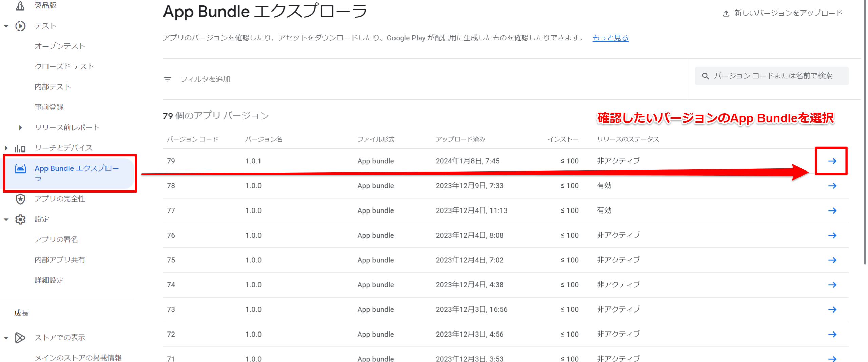Click the 成長 section heading
Screen dimensions: 868x362
point(21,313)
